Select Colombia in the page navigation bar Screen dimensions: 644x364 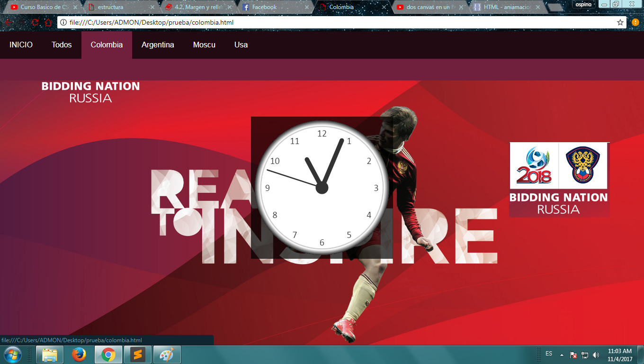click(107, 45)
